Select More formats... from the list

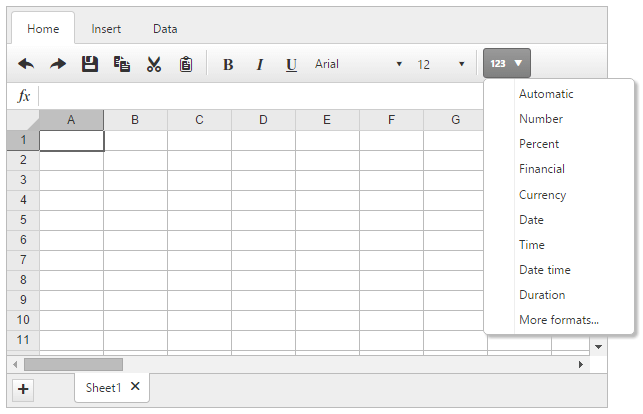[558, 320]
